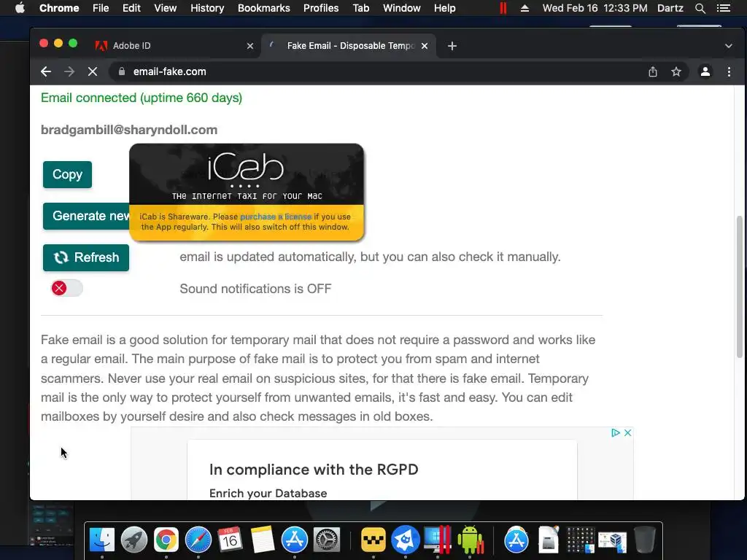747x560 pixels.
Task: Open the Profiles menu
Action: 321,8
